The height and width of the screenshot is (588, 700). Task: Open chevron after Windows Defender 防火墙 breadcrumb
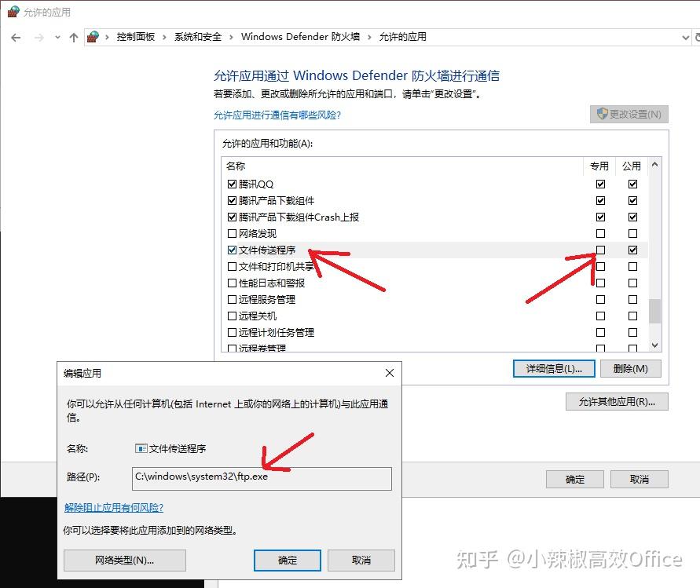pos(369,37)
